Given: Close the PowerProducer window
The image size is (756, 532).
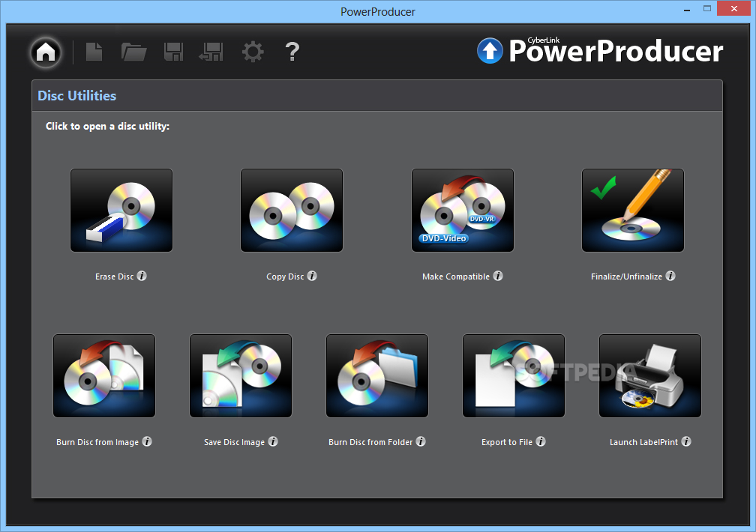Looking at the screenshot, I should pyautogui.click(x=733, y=9).
